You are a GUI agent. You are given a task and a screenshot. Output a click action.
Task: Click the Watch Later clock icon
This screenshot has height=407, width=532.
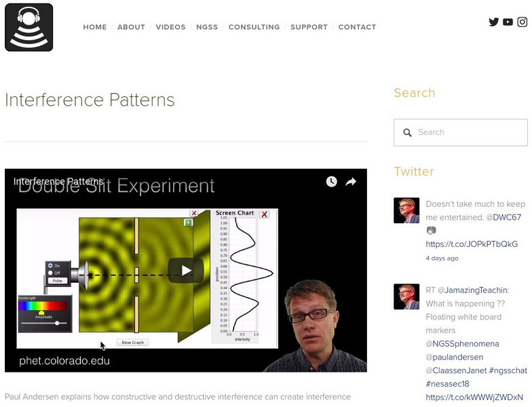331,182
